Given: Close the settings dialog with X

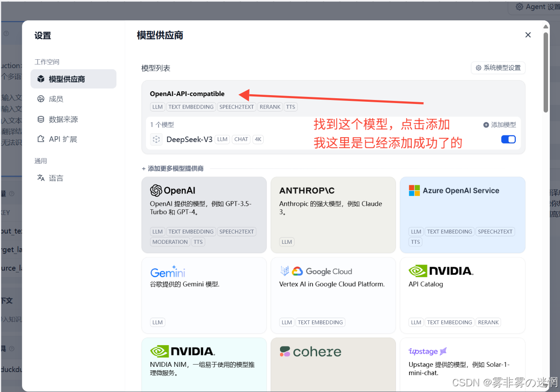Looking at the screenshot, I should pos(528,35).
